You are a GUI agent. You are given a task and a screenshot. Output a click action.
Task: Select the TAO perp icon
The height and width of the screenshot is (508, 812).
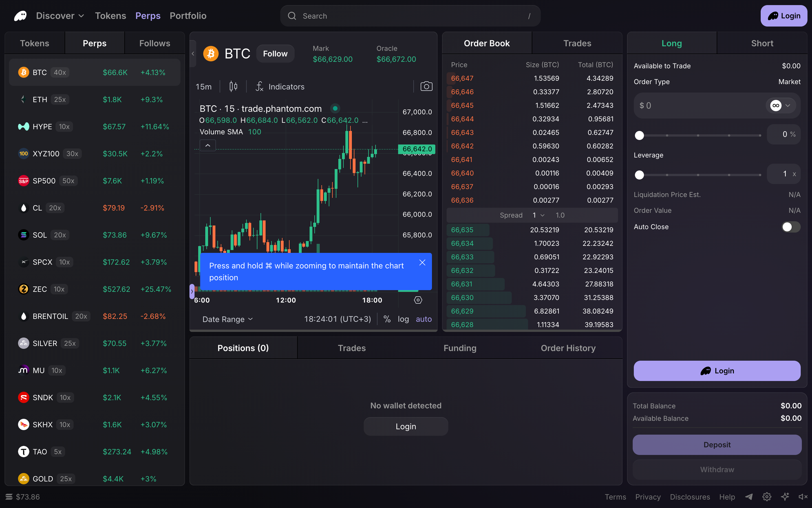(x=23, y=452)
